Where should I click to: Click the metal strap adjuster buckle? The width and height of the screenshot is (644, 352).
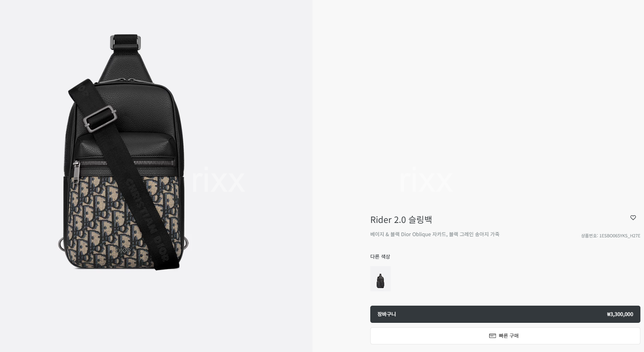click(100, 119)
